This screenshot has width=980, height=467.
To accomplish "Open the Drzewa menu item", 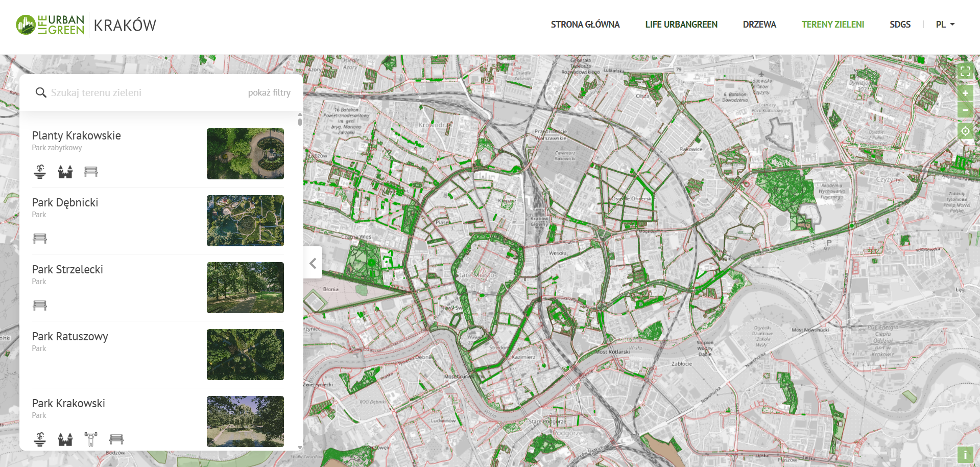I will coord(759,25).
